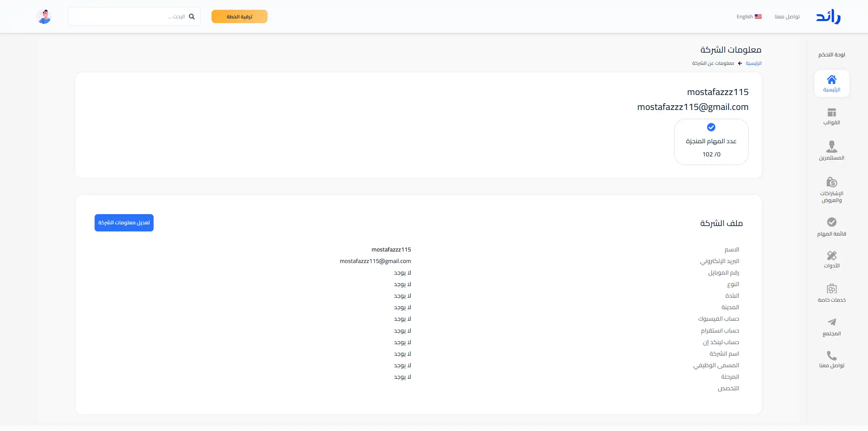Open the tools (الأدوات) sidebar icon

(831, 255)
